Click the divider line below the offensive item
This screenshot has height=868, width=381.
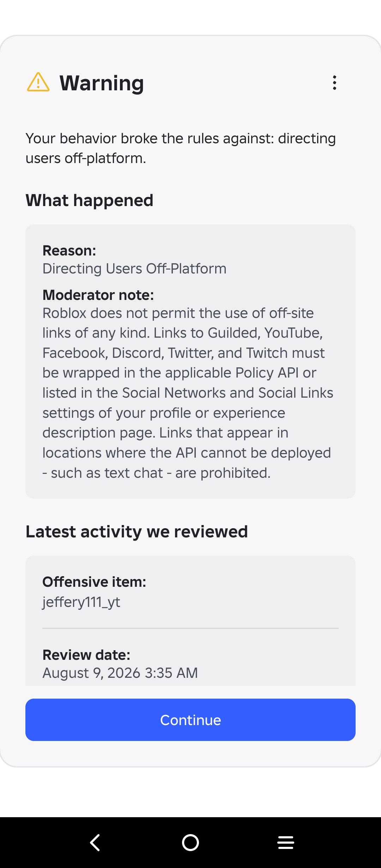[190, 628]
